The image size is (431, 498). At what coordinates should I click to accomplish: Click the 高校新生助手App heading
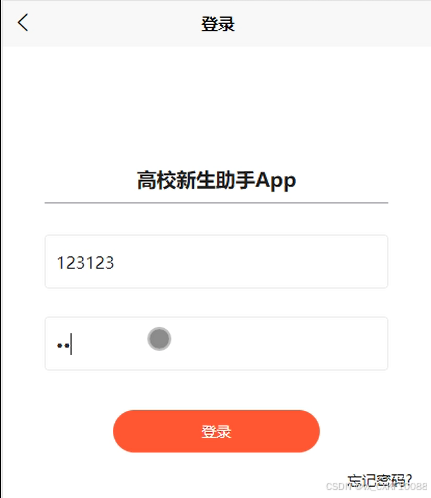(216, 180)
